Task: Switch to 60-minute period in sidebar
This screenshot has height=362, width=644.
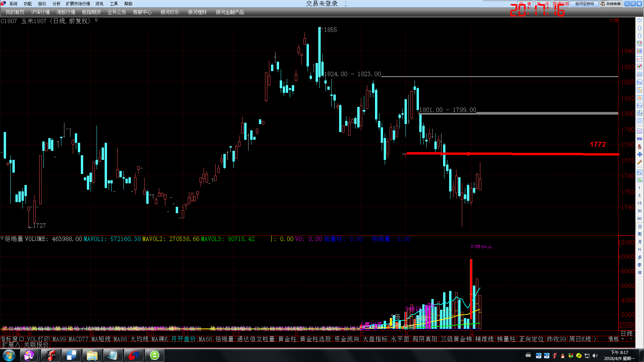Action: coord(639,219)
